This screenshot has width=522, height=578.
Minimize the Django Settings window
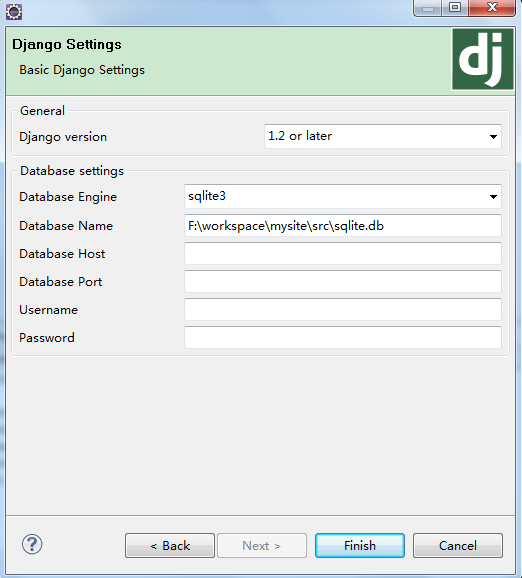coord(428,8)
